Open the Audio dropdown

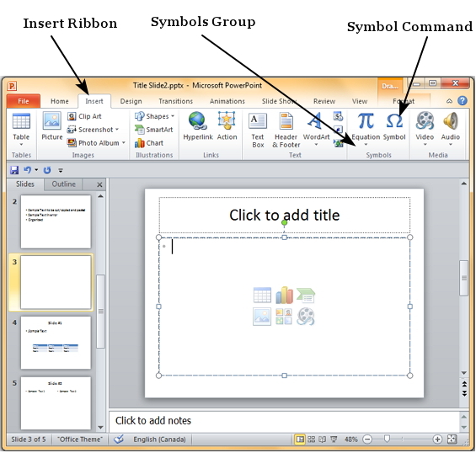point(450,145)
